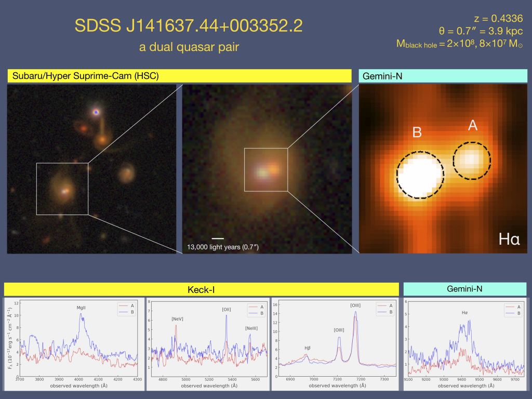Viewport: 532px width, 399px height.
Task: Click the dashed circle around quasar B
Action: (x=420, y=175)
